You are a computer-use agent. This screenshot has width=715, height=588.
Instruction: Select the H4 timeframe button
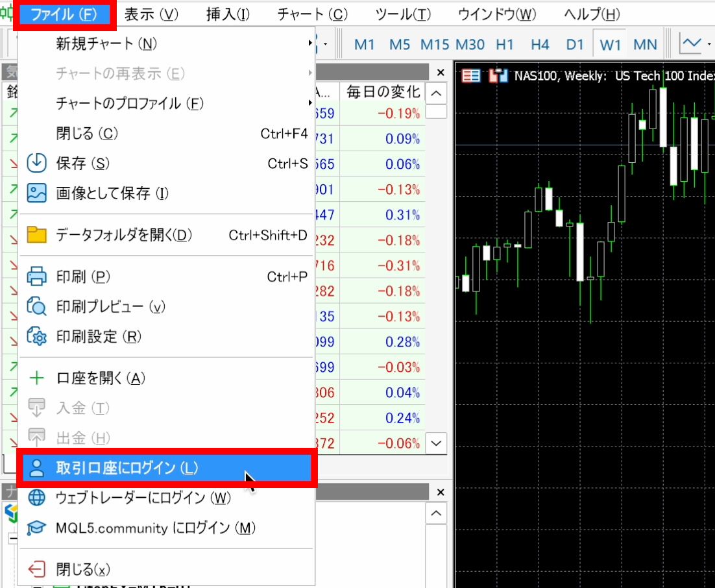click(x=540, y=45)
